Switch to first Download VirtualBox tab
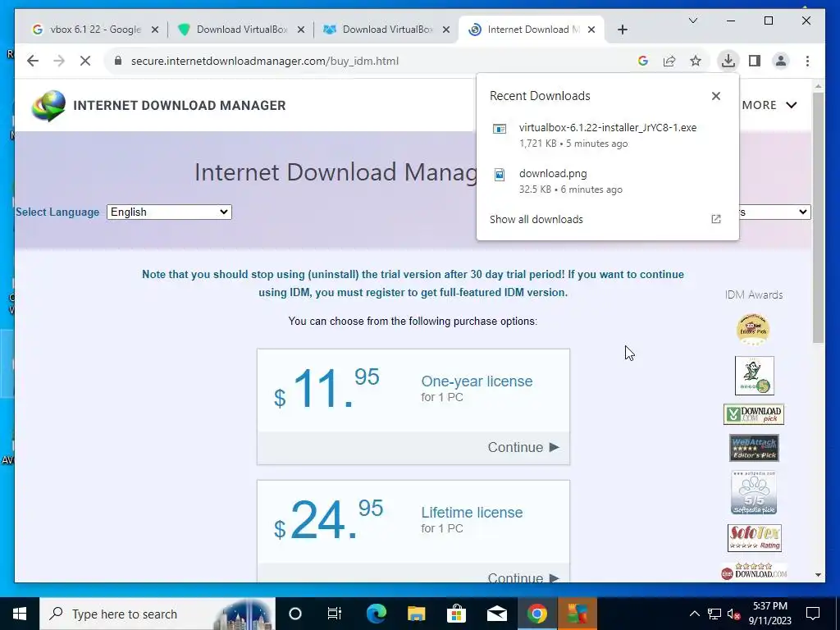Image resolution: width=840 pixels, height=630 pixels. (241, 30)
